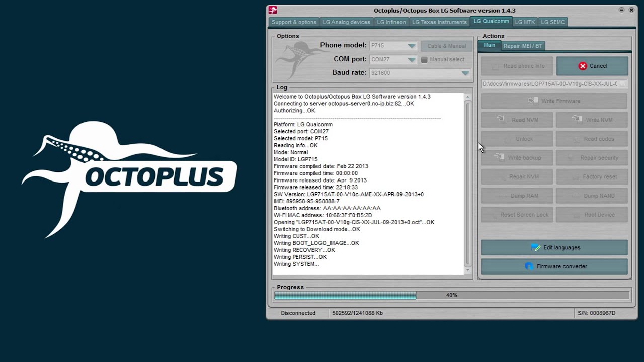Click the "Disconnected" status bar entry

click(x=298, y=313)
